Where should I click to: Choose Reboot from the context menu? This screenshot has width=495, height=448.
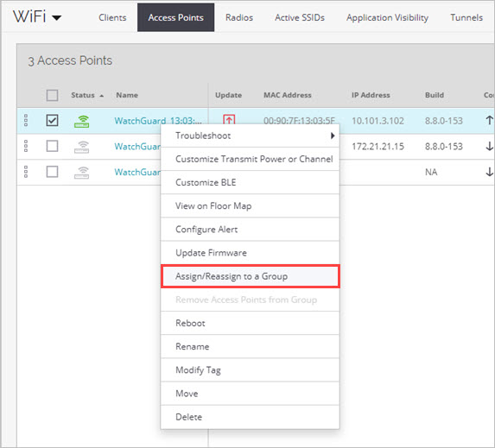point(250,323)
